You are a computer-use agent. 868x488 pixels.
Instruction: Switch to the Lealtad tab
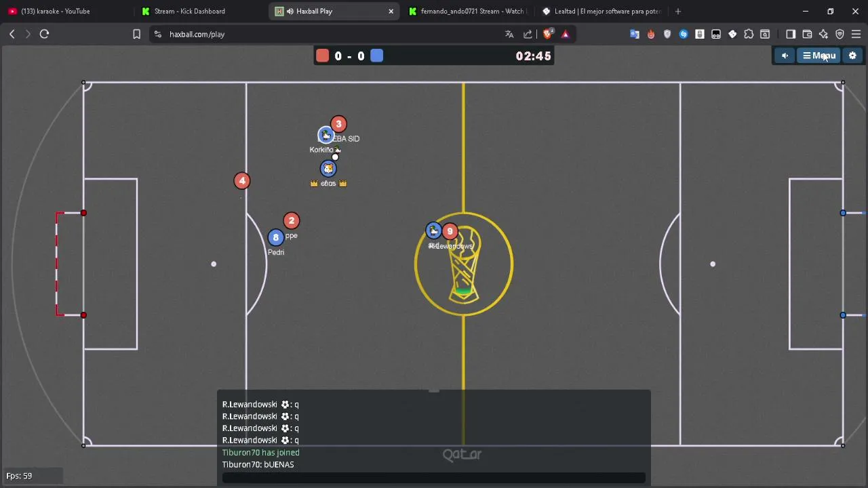coord(601,11)
